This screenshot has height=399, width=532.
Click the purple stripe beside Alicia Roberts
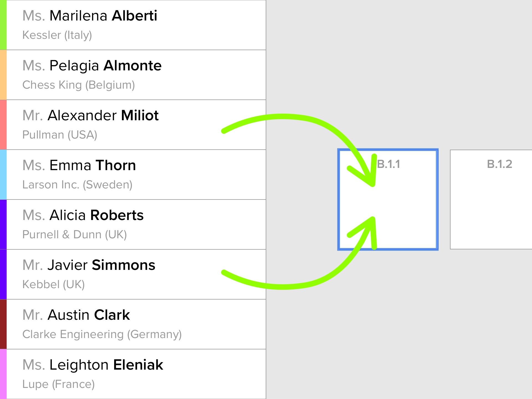click(x=3, y=224)
